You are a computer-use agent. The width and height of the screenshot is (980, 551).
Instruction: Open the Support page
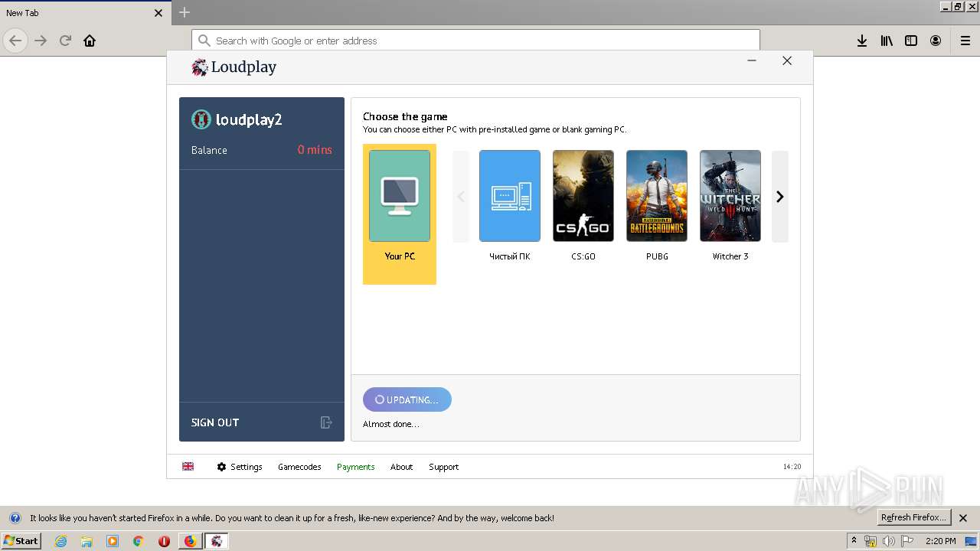click(x=443, y=467)
